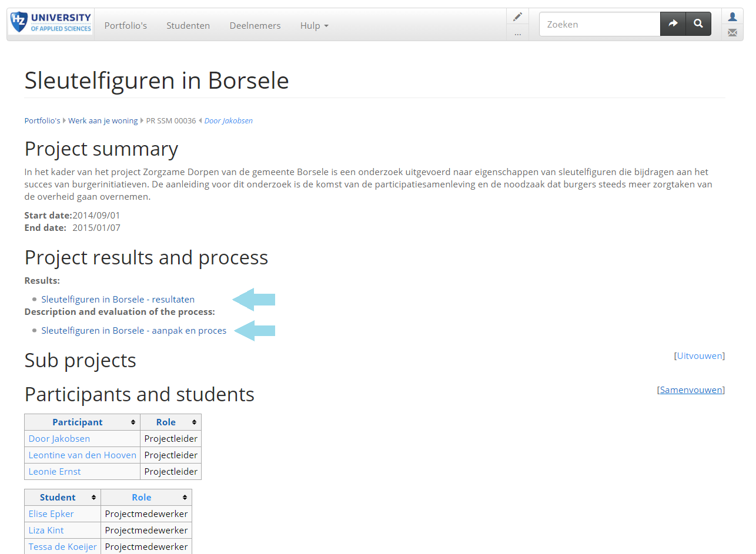Open 'Sleutelfiguren in Borsele - aanpak en proces' link

pyautogui.click(x=133, y=330)
